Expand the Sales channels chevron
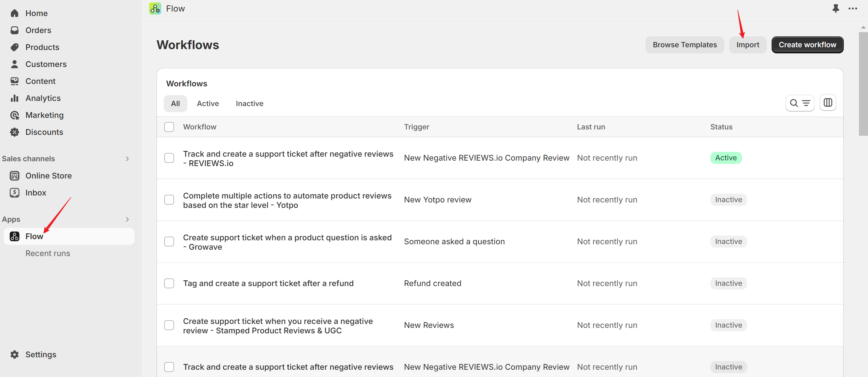 pyautogui.click(x=127, y=159)
